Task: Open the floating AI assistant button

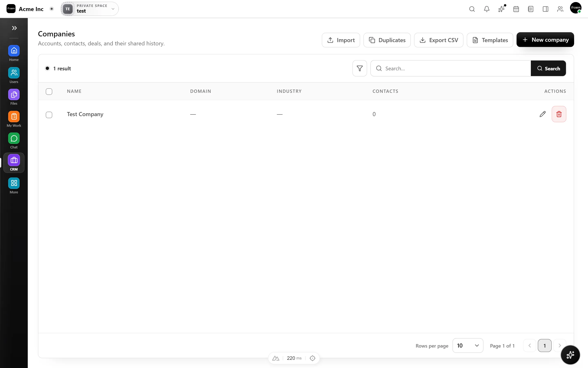Action: [570, 355]
